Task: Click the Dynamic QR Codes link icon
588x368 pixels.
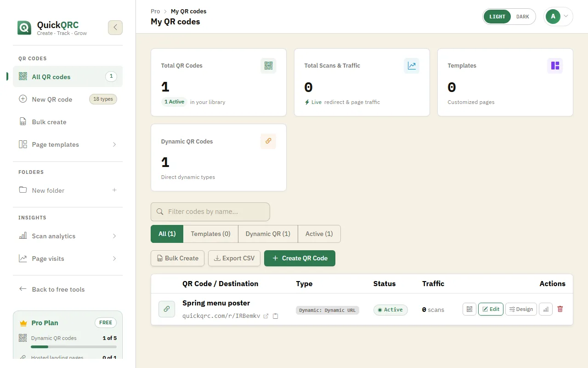Action: pos(268,141)
